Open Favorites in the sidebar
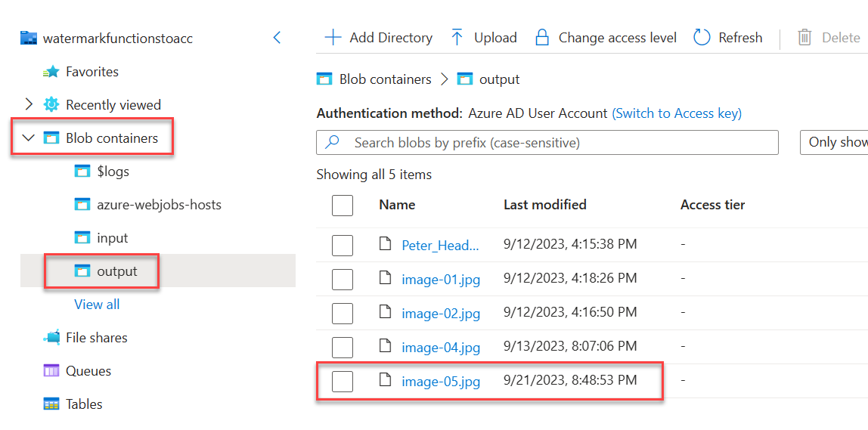 (92, 72)
